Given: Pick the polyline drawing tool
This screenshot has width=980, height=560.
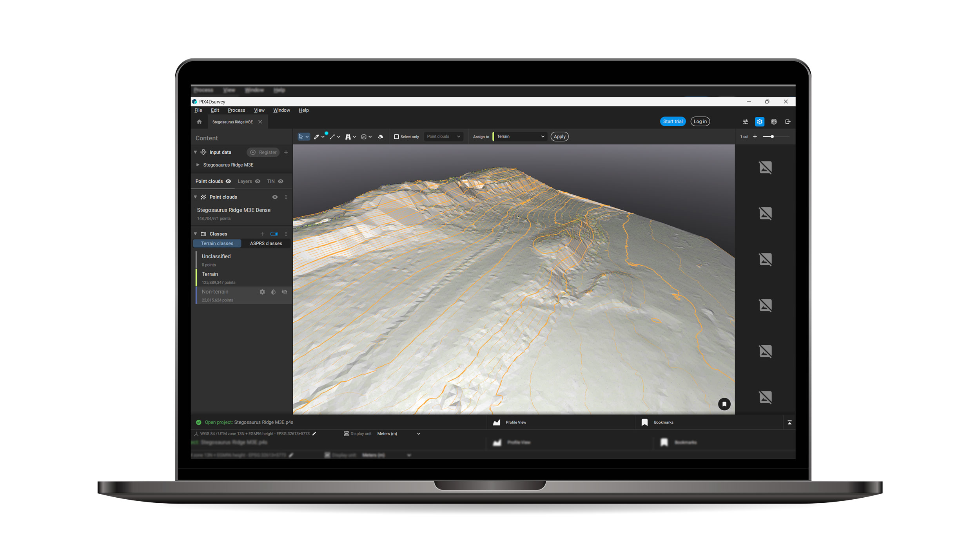Looking at the screenshot, I should 332,137.
